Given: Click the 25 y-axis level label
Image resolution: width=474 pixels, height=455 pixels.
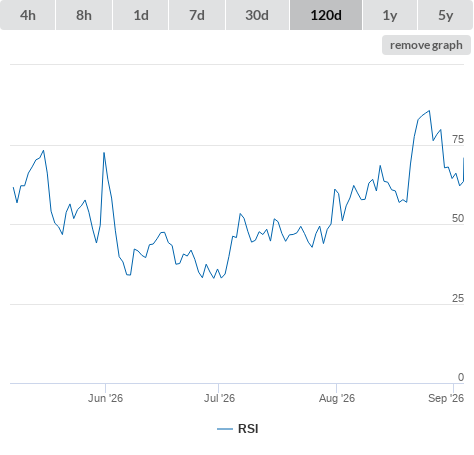Looking at the screenshot, I should coord(458,298).
